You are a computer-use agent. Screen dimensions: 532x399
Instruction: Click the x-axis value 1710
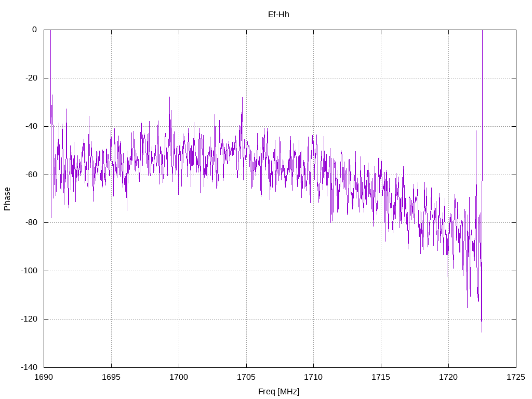(x=313, y=377)
